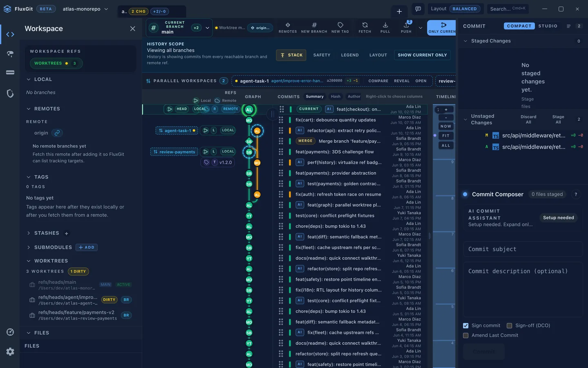Click Show Current Only button
The width and height of the screenshot is (588, 368).
[422, 55]
